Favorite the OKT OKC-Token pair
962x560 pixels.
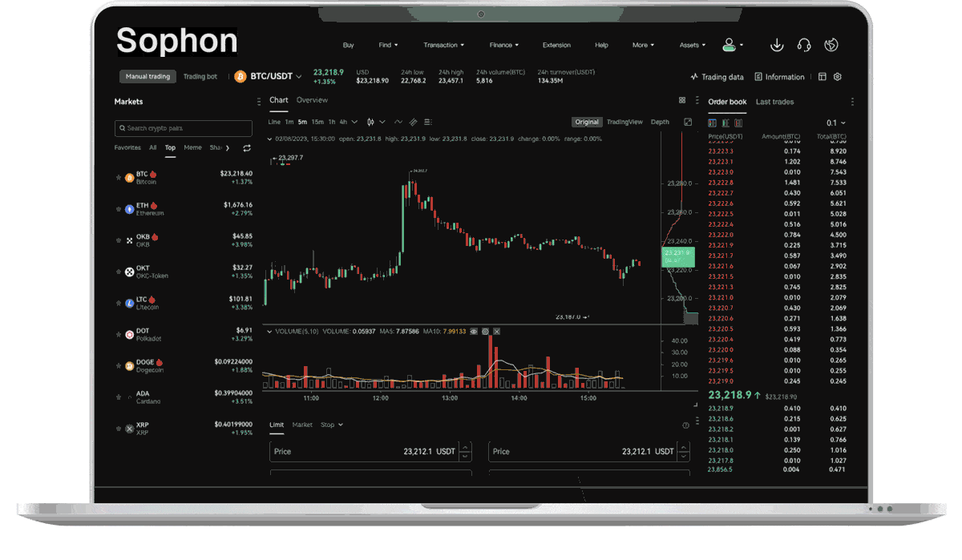(119, 272)
